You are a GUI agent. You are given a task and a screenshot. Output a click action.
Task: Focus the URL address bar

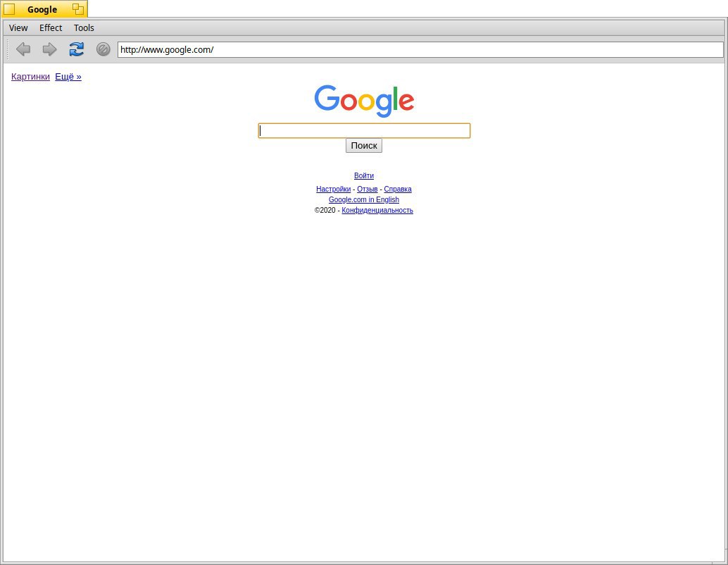tap(420, 50)
